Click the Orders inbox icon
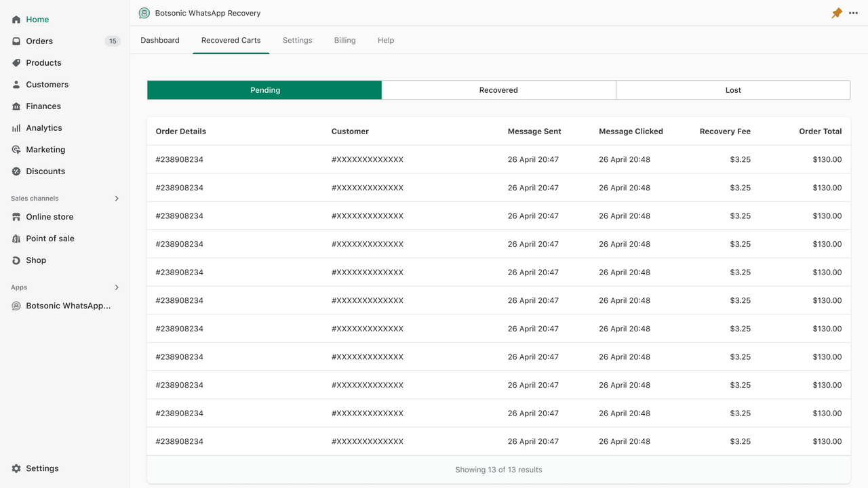The image size is (868, 488). [x=16, y=41]
